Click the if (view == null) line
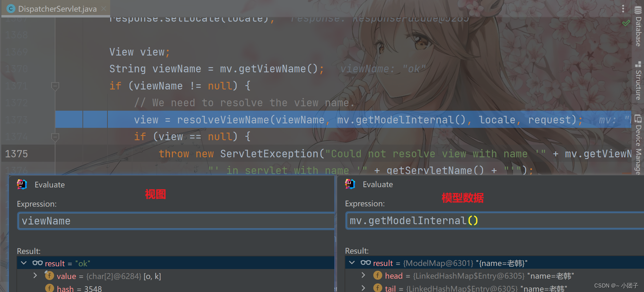Screen dimensions: 644x292 coord(192,137)
